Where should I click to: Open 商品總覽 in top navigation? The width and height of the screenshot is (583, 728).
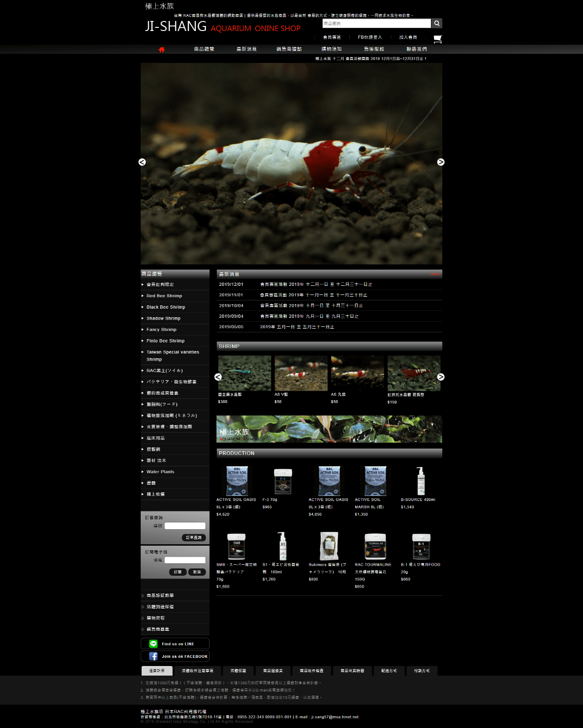[x=204, y=49]
